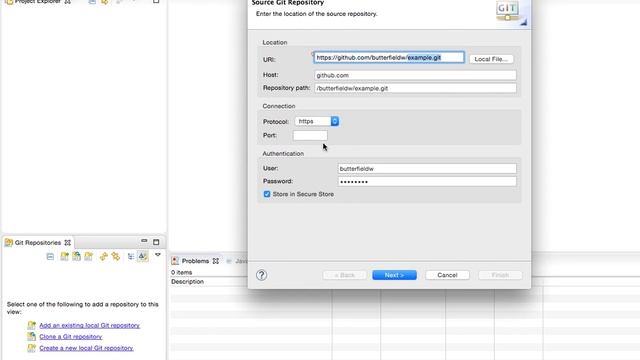Open the dialog help question mark
Screen dimensions: 640x360
tap(262, 275)
